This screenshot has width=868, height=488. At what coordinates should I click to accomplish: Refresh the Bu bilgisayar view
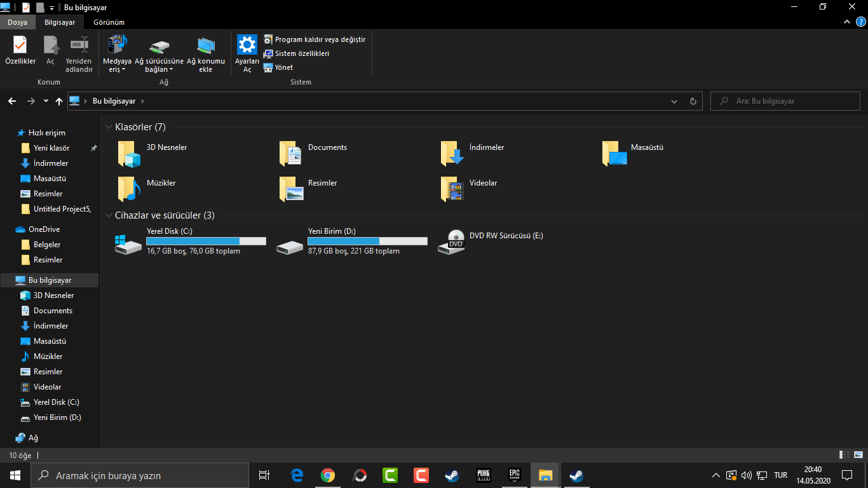coord(693,101)
